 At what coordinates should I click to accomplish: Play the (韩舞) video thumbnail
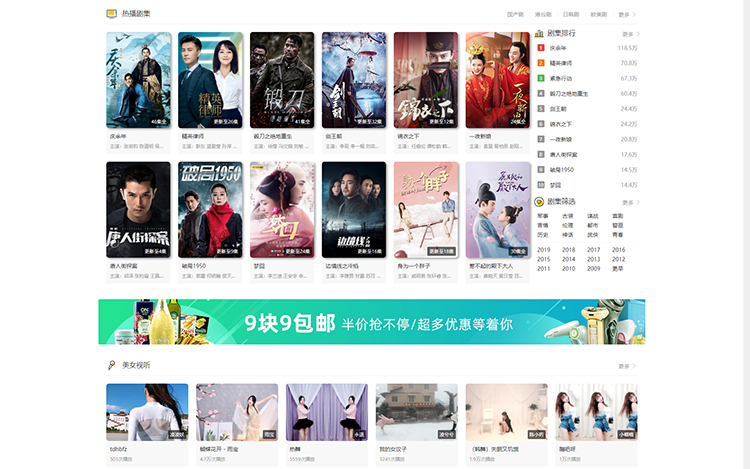507,412
